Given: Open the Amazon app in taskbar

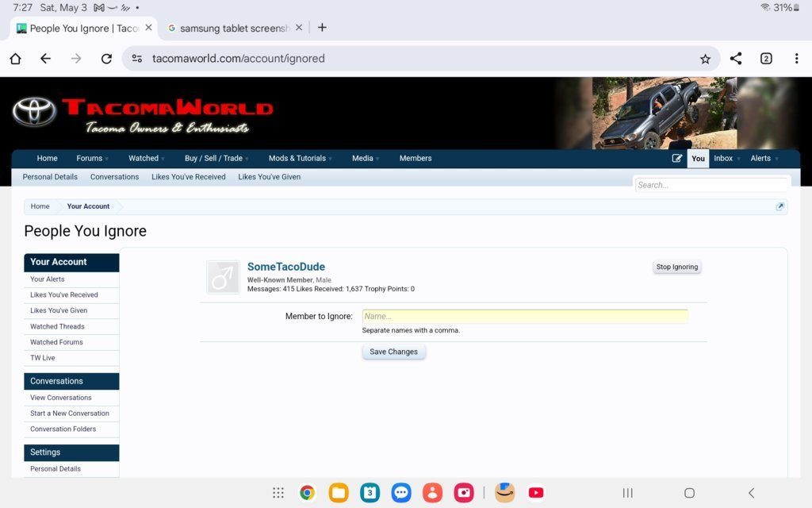Looking at the screenshot, I should click(504, 492).
